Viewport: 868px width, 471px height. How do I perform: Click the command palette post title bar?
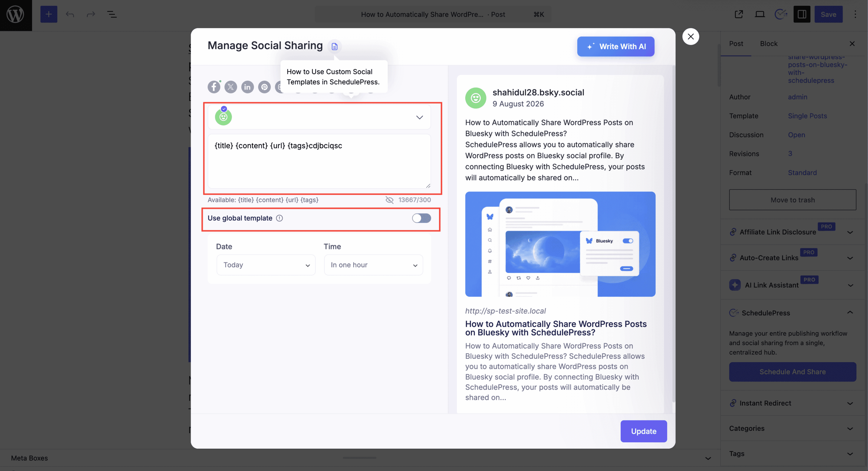(x=433, y=14)
